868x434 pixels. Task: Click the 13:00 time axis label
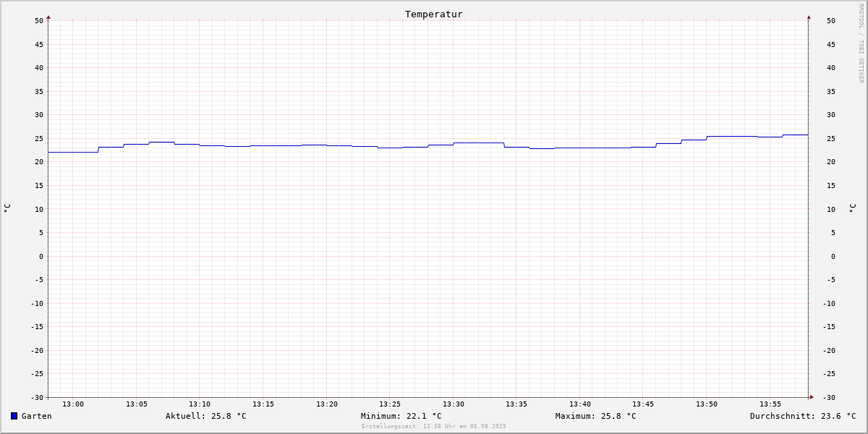point(73,404)
